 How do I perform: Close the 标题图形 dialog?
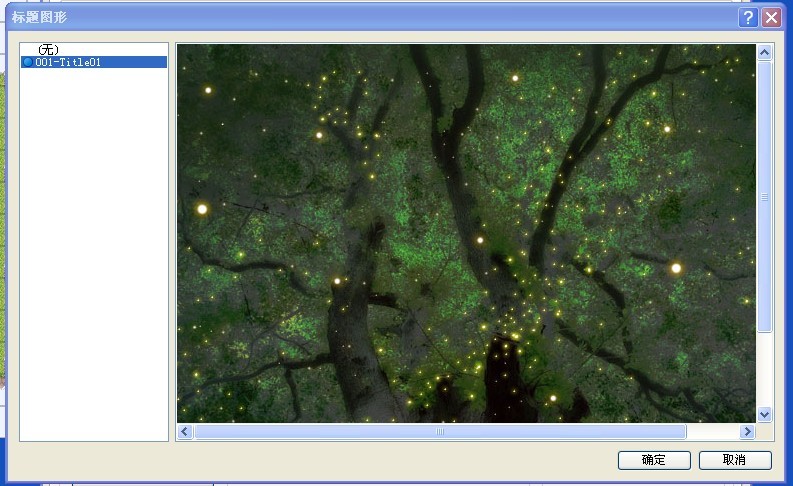tap(771, 18)
